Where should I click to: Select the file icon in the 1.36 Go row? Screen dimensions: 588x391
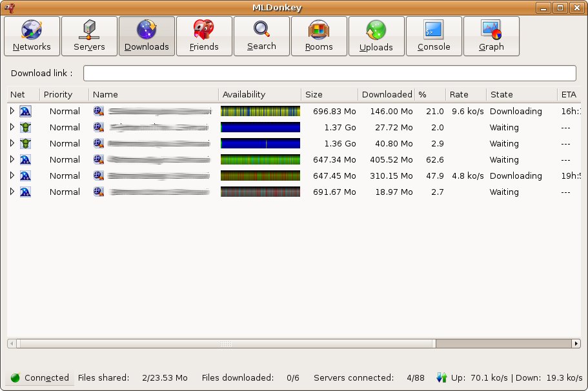click(x=99, y=143)
